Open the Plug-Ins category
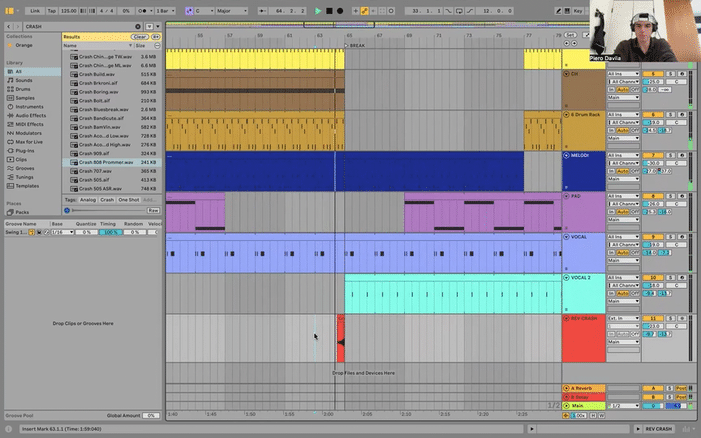Image resolution: width=701 pixels, height=438 pixels. 25,151
